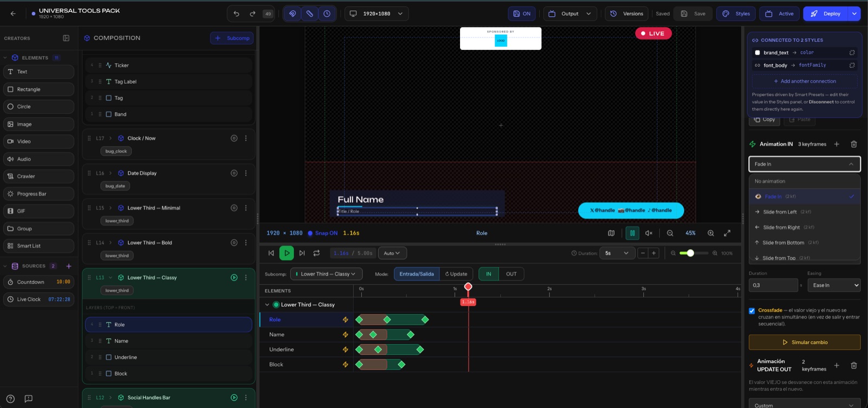This screenshot has width=868, height=408.
Task: Toggle the paperclip icon in the top toolbar
Action: (310, 14)
